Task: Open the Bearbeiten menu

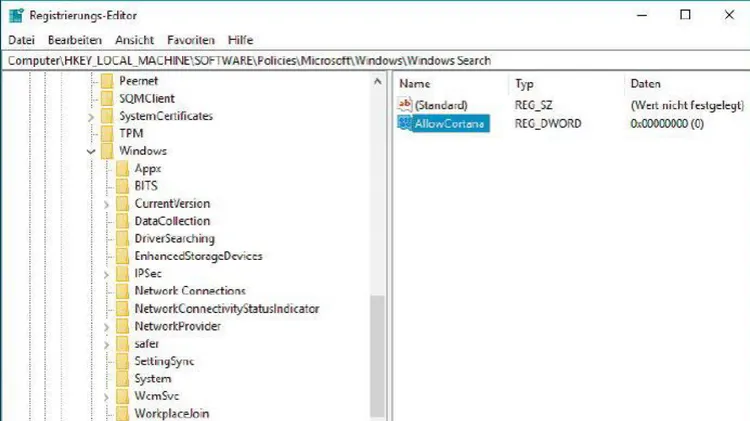Action: pos(75,40)
